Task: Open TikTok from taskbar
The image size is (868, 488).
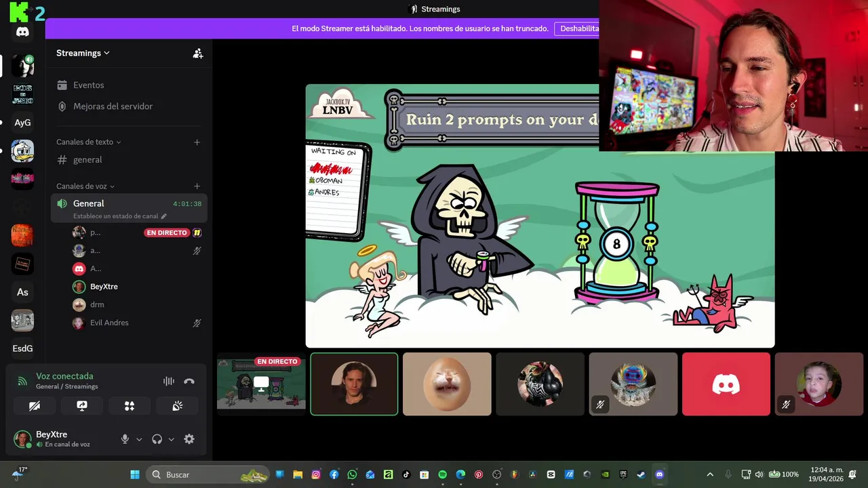Action: tap(406, 474)
